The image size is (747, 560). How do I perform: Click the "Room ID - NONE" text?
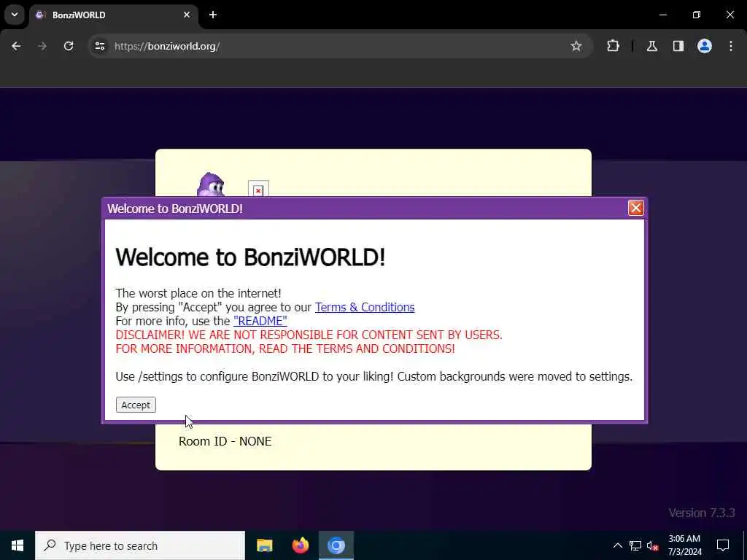[225, 441]
